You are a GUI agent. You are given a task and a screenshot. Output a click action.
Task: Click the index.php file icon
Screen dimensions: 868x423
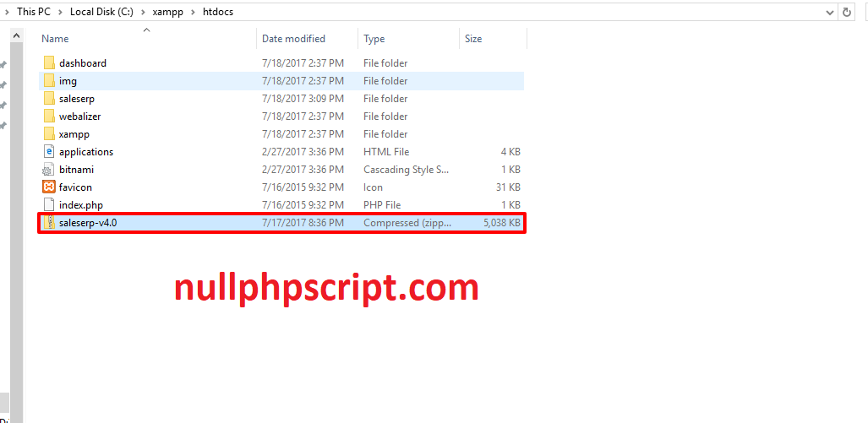(48, 205)
